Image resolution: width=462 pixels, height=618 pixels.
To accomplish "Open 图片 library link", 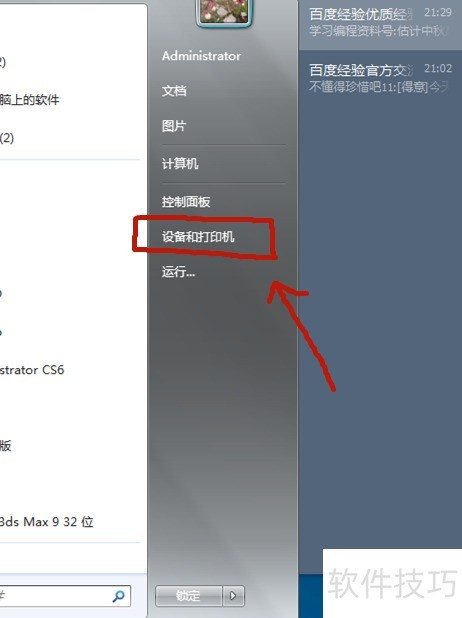I will click(x=174, y=126).
